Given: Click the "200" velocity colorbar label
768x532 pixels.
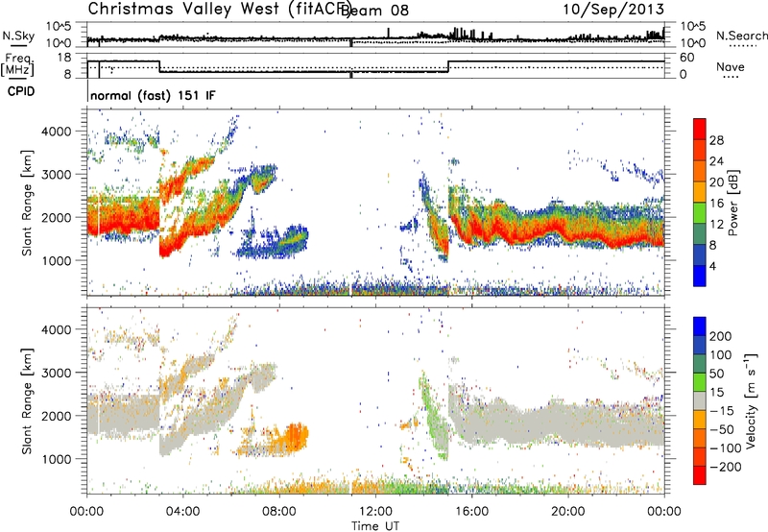Looking at the screenshot, I should pyautogui.click(x=721, y=336).
